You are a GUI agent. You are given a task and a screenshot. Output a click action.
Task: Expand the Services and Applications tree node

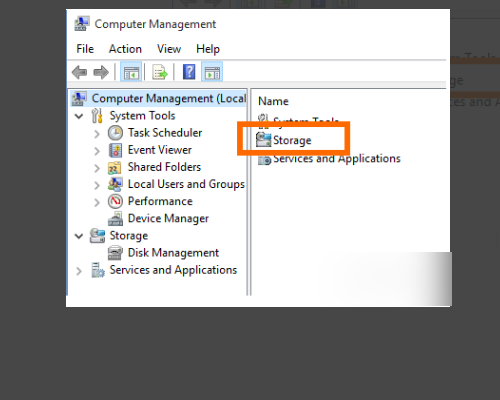pos(79,271)
